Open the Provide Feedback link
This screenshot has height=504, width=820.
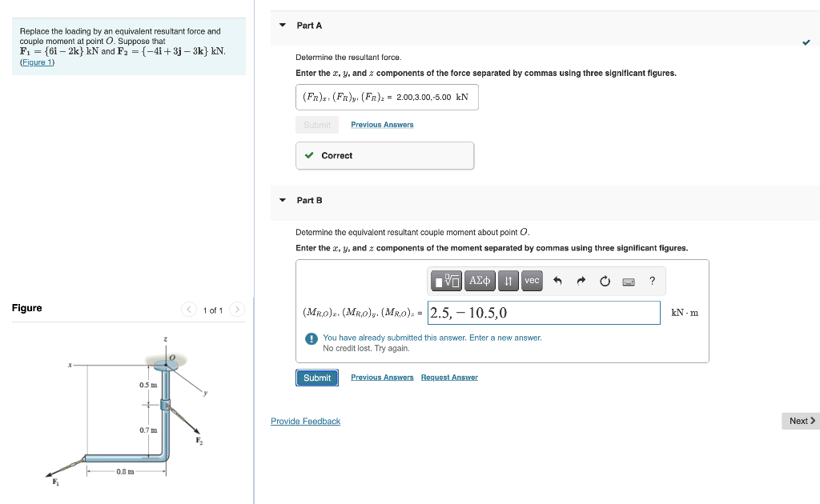click(x=305, y=422)
